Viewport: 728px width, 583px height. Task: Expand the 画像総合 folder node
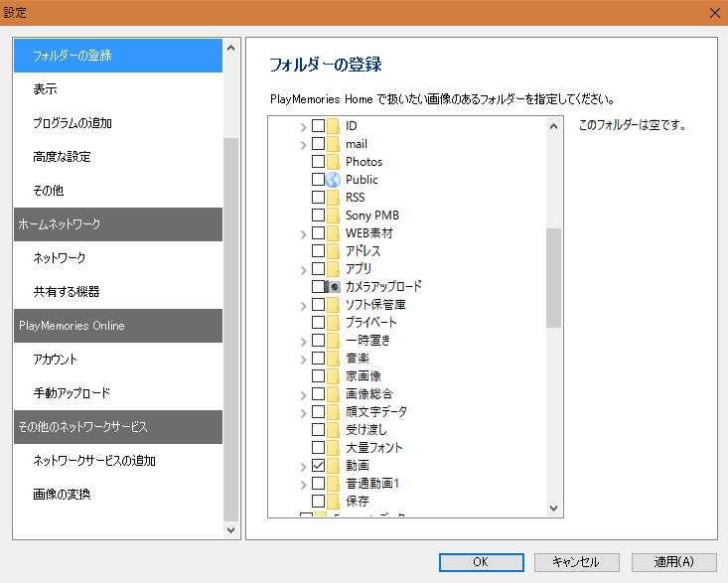coord(303,395)
